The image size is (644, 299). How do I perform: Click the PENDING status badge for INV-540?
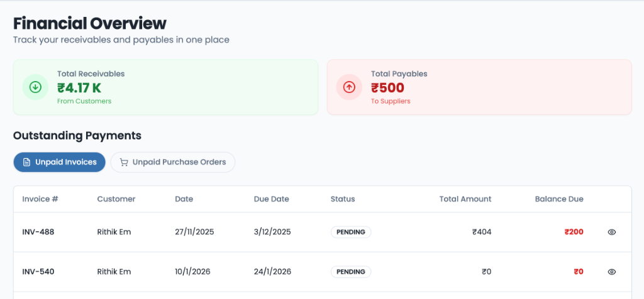pyautogui.click(x=351, y=272)
